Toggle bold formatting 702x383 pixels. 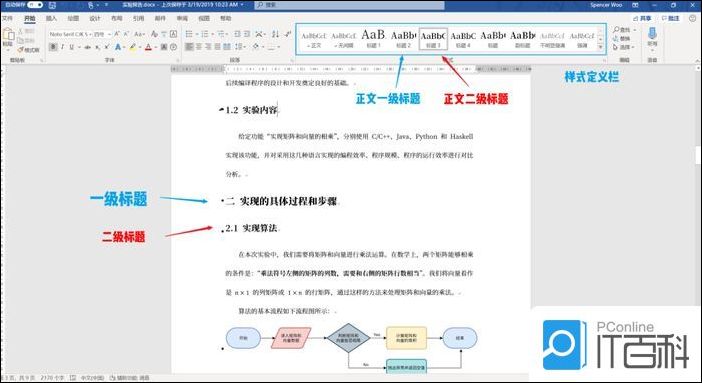coord(53,47)
